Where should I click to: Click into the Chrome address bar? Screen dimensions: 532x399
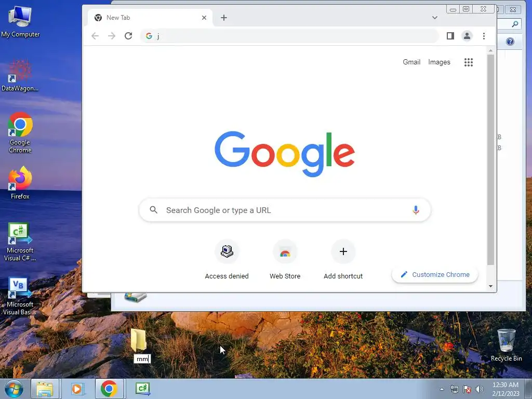coord(289,36)
